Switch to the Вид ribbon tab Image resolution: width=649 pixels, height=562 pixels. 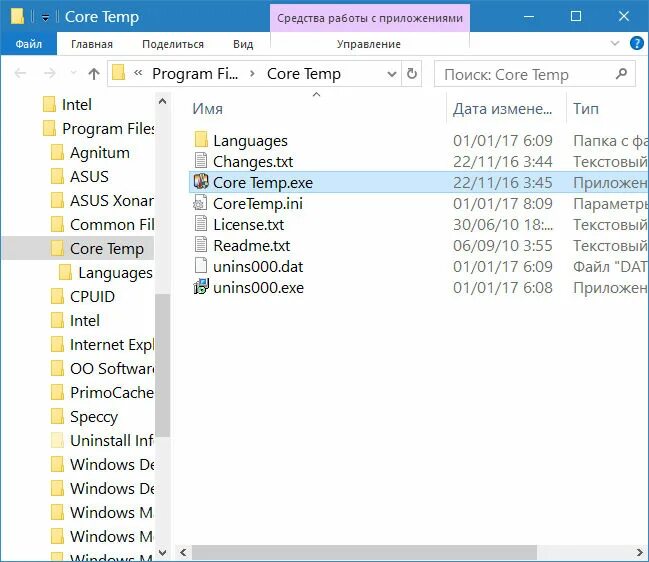pyautogui.click(x=243, y=44)
